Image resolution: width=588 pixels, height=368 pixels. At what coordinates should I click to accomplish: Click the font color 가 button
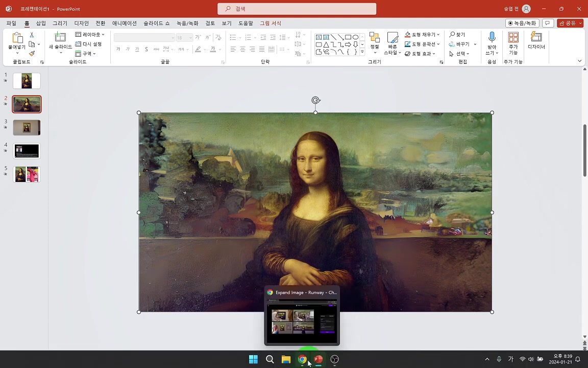tap(213, 49)
